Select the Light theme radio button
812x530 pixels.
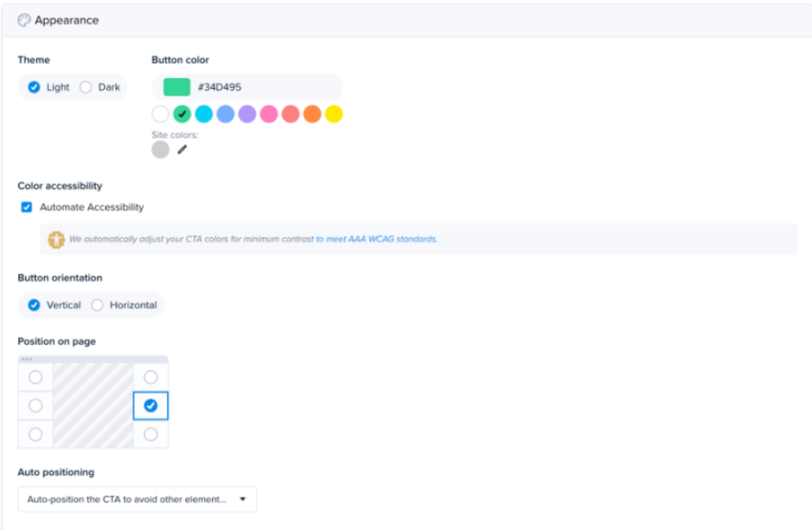[34, 87]
